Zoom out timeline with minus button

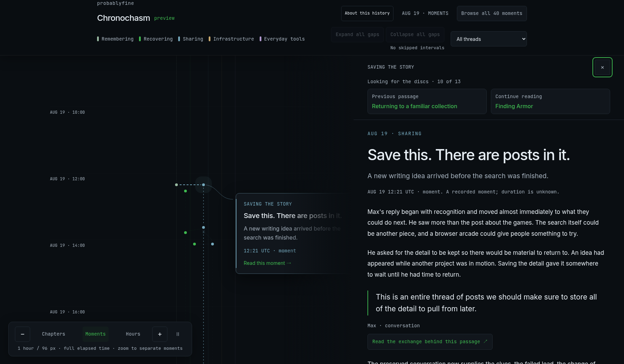tap(23, 334)
